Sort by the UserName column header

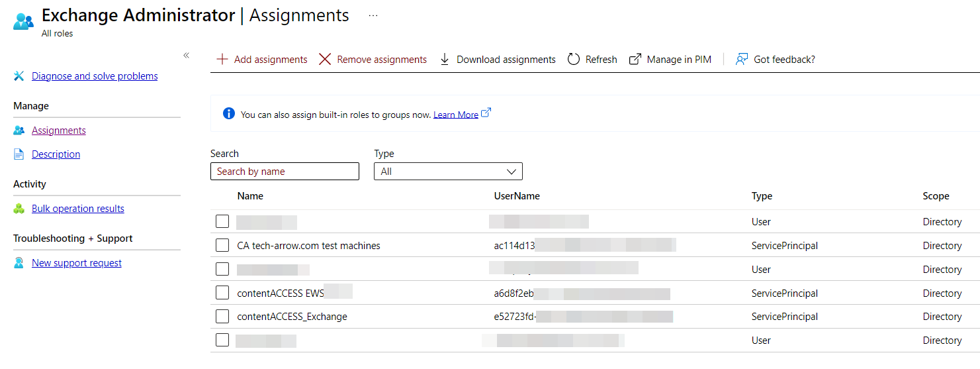517,196
